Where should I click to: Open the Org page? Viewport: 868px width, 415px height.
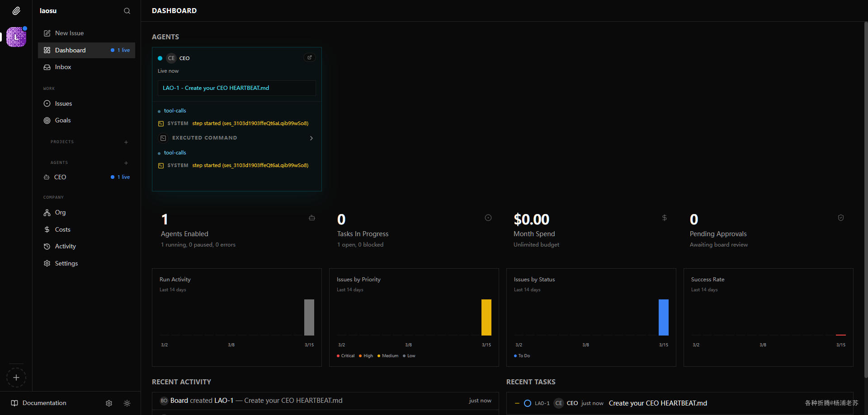pyautogui.click(x=87, y=213)
